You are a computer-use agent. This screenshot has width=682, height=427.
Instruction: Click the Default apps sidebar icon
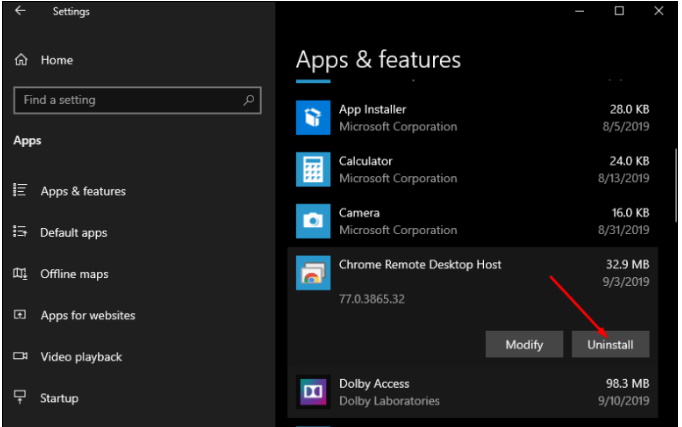point(20,232)
